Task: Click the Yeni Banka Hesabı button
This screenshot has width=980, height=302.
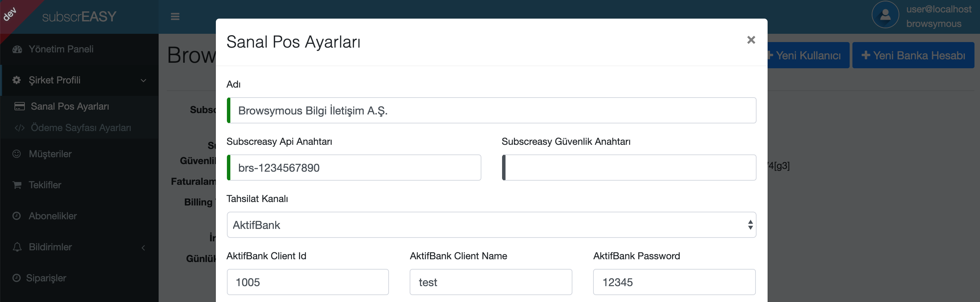Action: 913,55
